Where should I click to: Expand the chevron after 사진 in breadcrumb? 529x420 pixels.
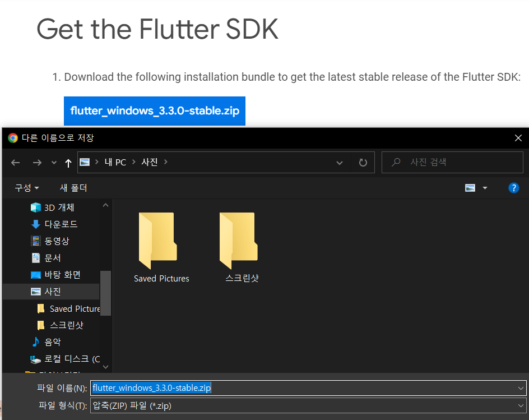coord(166,162)
